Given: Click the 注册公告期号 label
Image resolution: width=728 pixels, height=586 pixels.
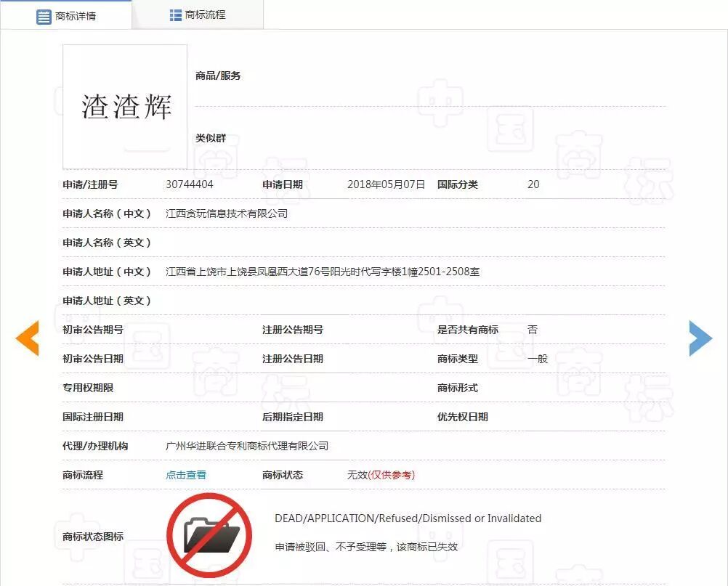Looking at the screenshot, I should 293,330.
